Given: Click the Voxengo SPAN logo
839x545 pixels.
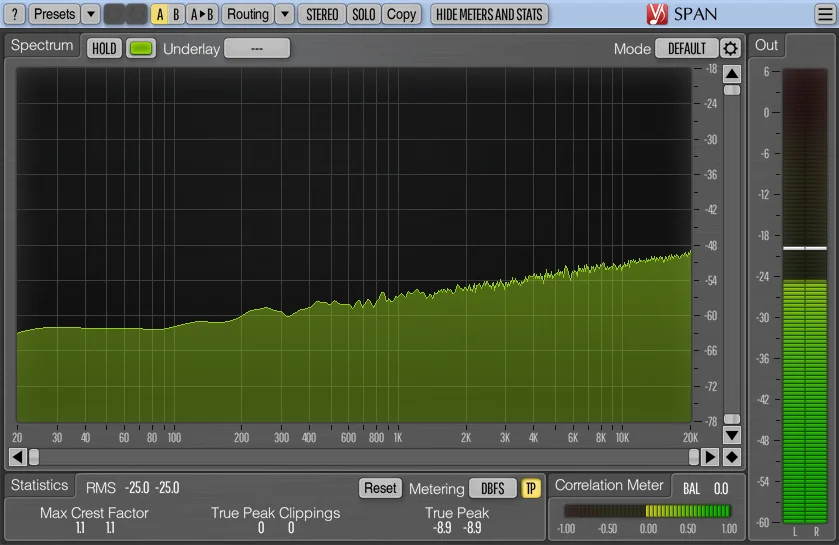Looking at the screenshot, I should point(683,14).
